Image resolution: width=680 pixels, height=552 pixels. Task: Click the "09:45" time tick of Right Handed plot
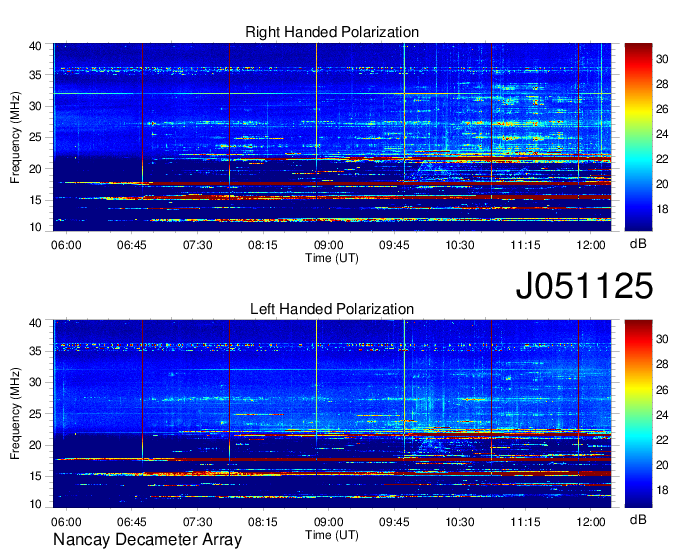pos(394,245)
